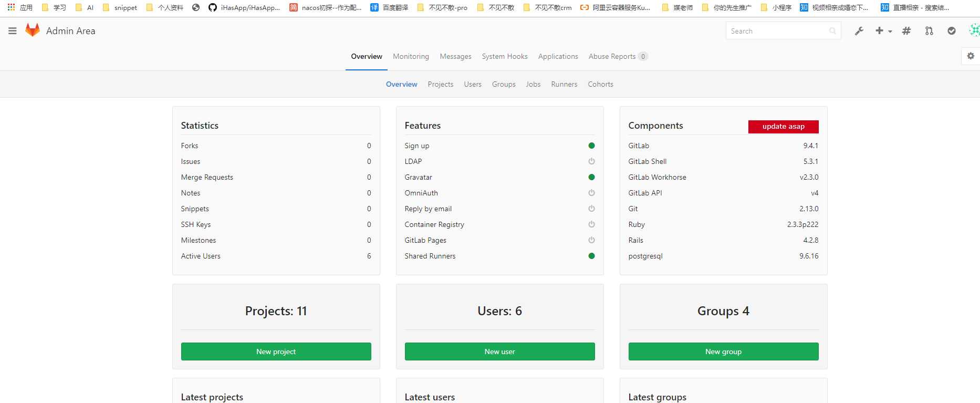The width and height of the screenshot is (980, 403).
Task: Click the Groups 4 heading
Action: pos(723,311)
